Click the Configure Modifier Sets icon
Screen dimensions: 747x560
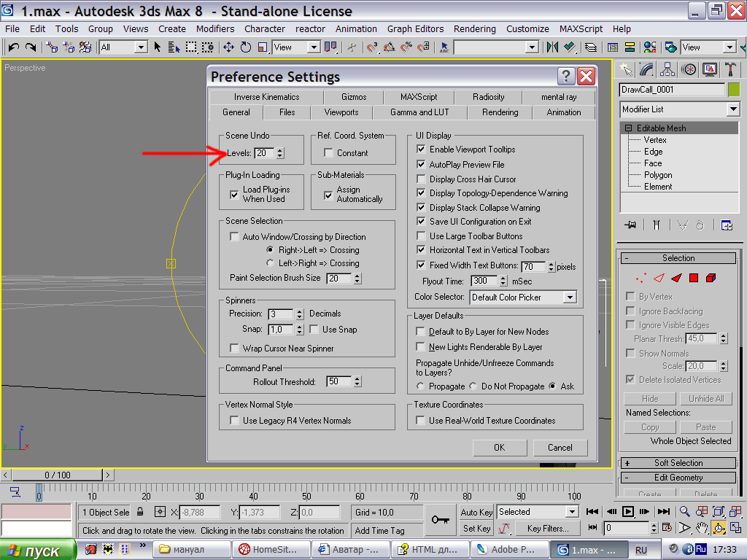(x=727, y=225)
